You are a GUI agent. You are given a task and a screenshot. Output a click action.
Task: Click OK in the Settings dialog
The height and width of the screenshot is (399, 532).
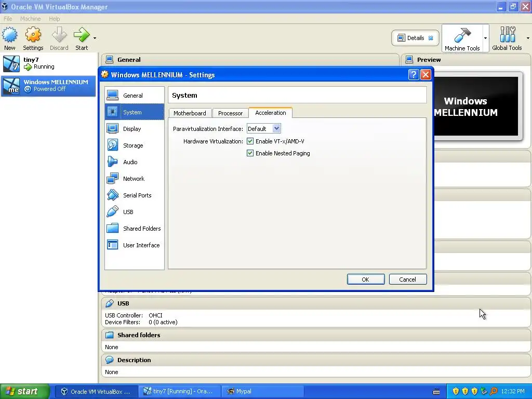(366, 279)
